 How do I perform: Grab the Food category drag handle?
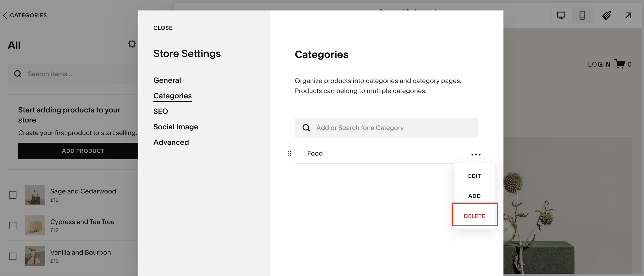click(290, 154)
